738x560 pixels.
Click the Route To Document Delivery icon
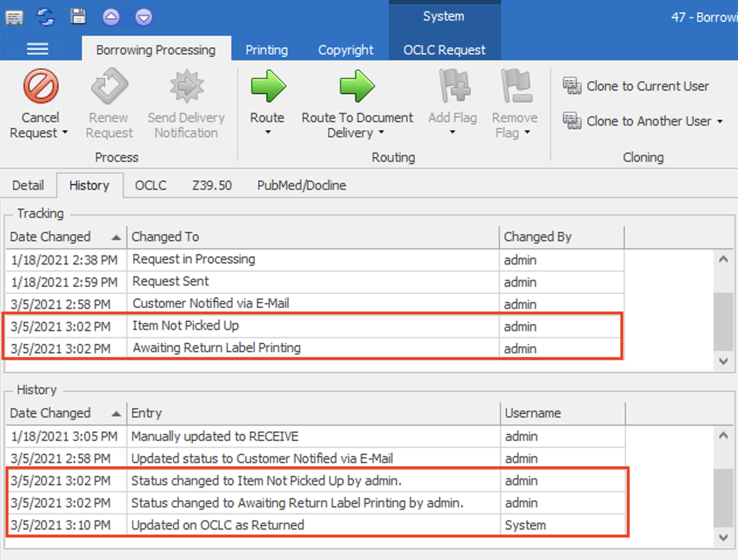(357, 86)
